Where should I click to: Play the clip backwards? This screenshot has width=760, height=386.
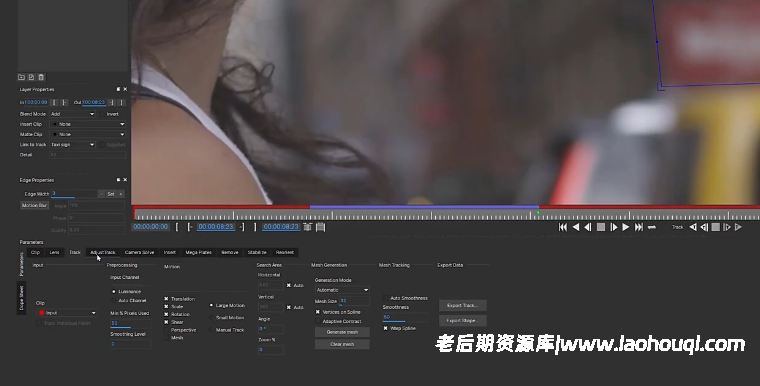click(576, 227)
